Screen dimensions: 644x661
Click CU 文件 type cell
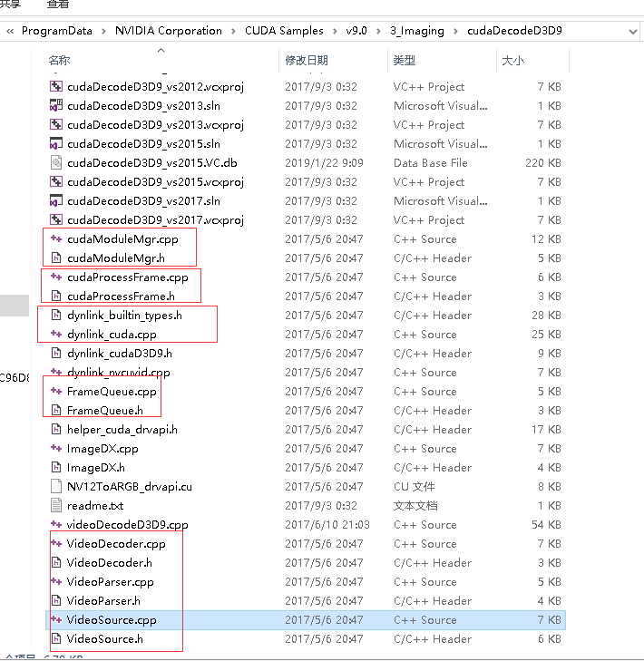click(x=414, y=487)
